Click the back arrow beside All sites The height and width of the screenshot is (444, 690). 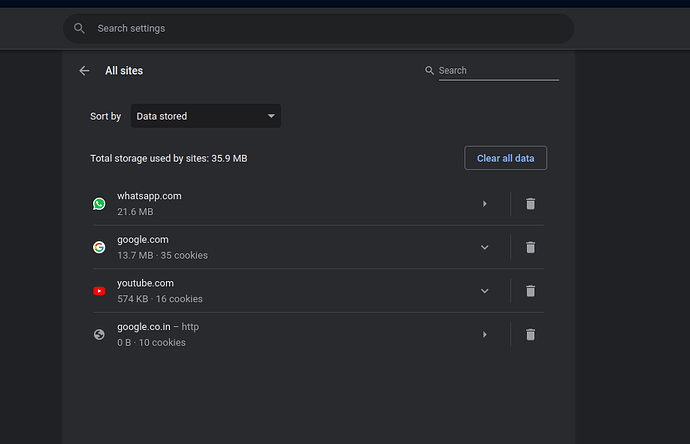84,71
